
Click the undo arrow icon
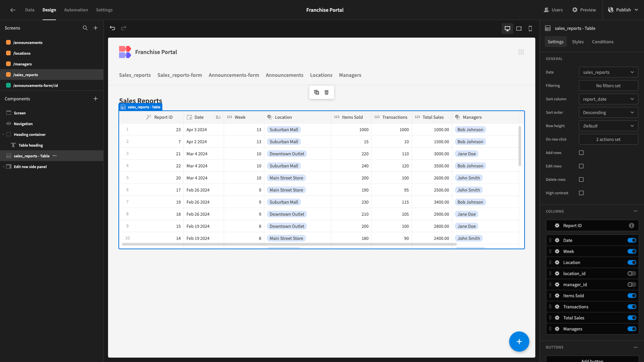tap(112, 28)
